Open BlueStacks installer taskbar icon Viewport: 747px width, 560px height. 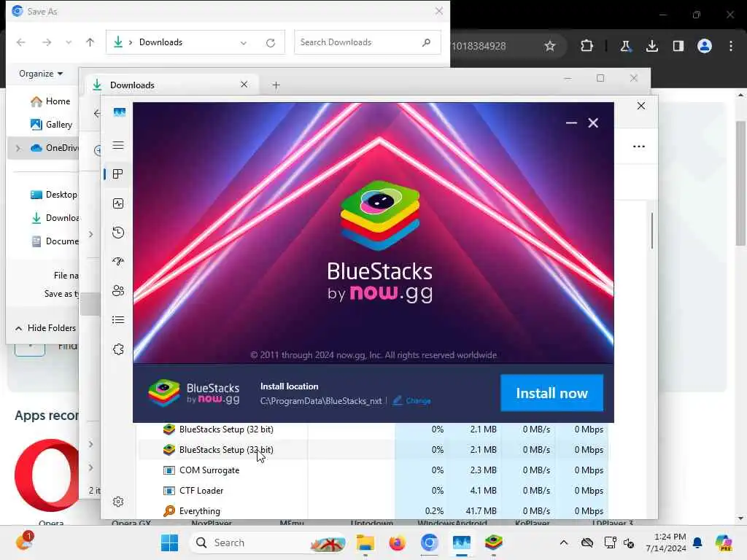(494, 542)
